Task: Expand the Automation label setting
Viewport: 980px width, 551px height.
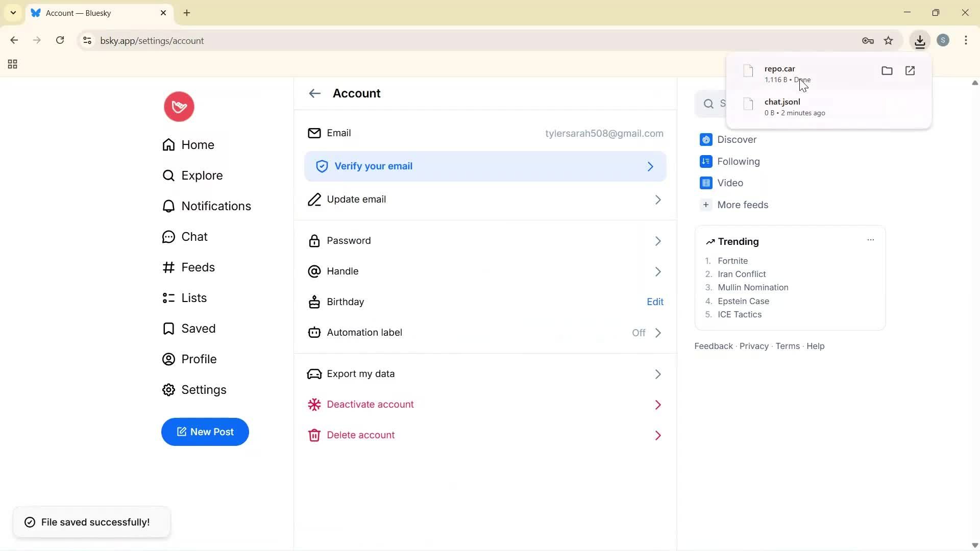Action: coord(485,333)
